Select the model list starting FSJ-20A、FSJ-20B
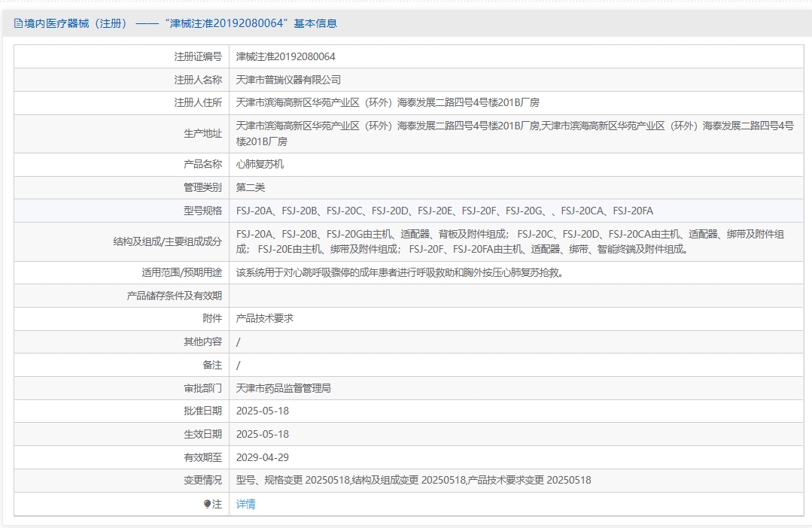Screen dimensions: 812x528 [445, 211]
